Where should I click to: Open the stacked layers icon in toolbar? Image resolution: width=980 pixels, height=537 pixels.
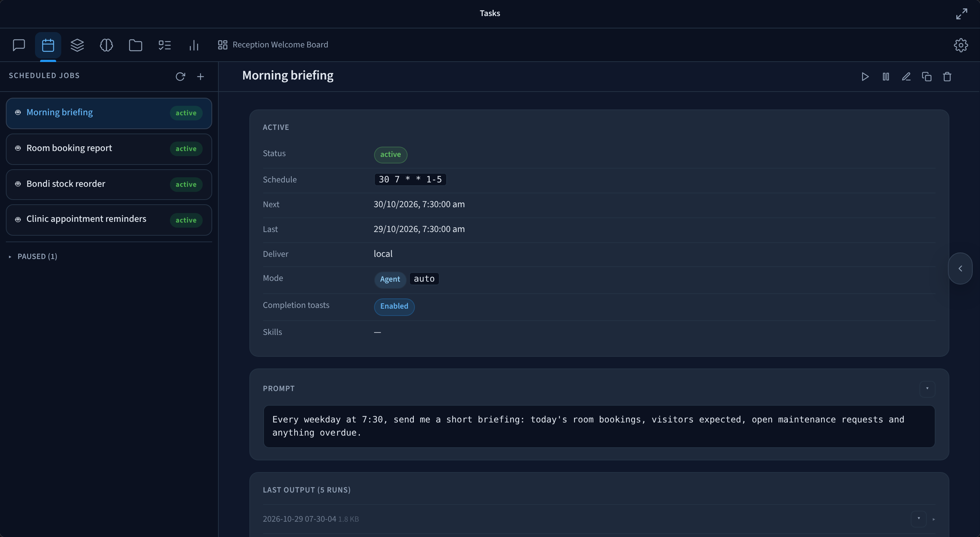[77, 45]
